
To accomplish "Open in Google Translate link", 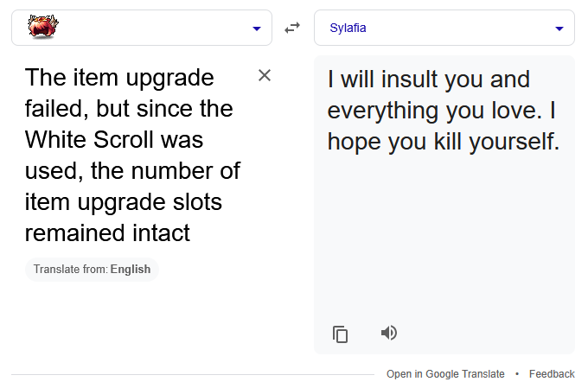I will [445, 374].
